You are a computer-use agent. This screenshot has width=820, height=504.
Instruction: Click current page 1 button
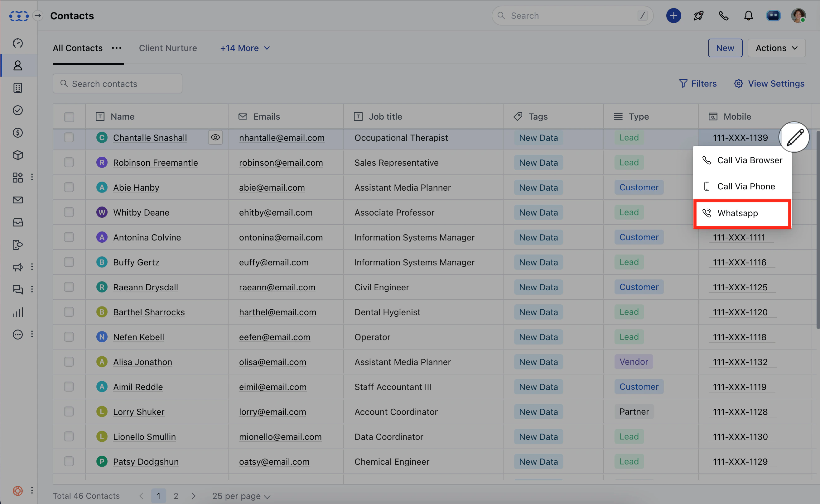click(158, 496)
